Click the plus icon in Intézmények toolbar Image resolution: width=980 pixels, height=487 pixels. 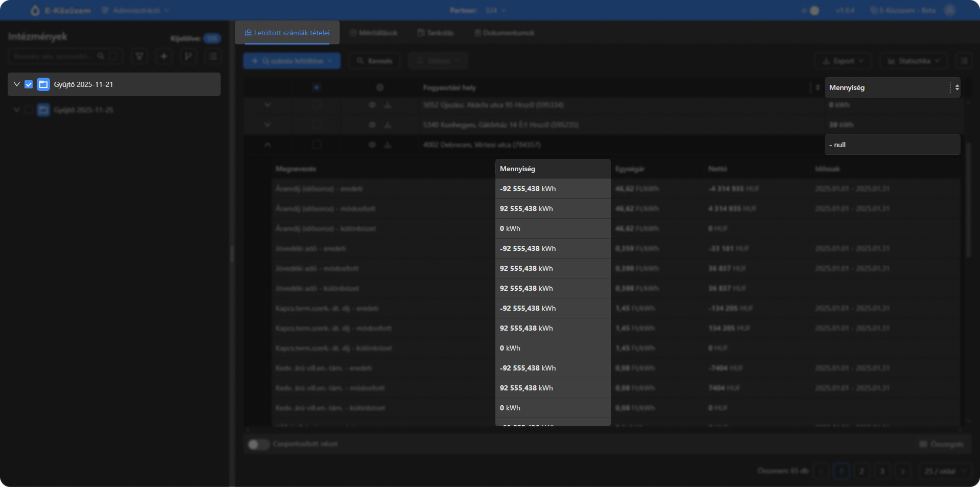[163, 56]
